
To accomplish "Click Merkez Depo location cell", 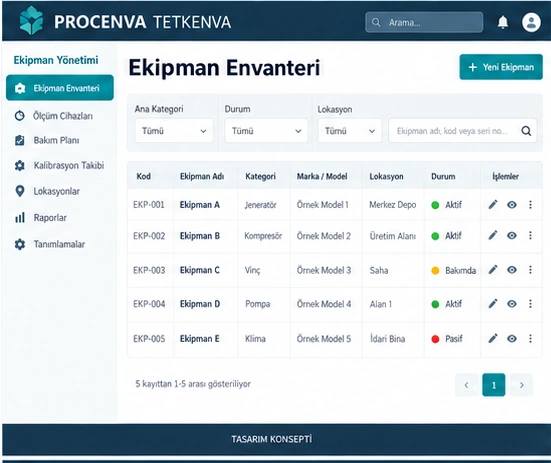I will click(x=393, y=205).
